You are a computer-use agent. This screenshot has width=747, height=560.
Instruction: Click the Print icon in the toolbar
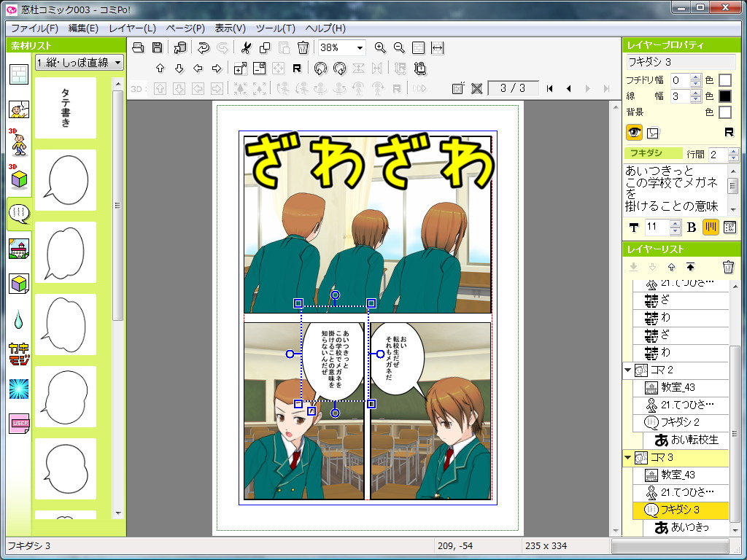coord(138,47)
